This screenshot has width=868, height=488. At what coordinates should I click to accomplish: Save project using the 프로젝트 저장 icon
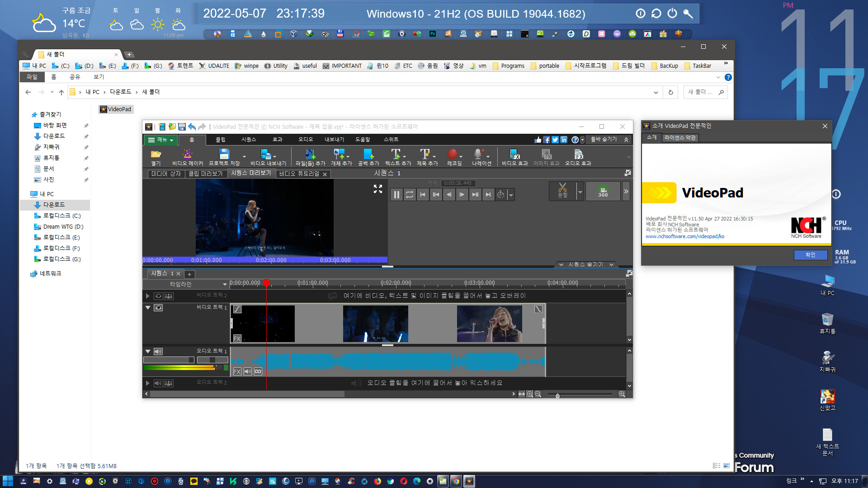click(x=224, y=154)
